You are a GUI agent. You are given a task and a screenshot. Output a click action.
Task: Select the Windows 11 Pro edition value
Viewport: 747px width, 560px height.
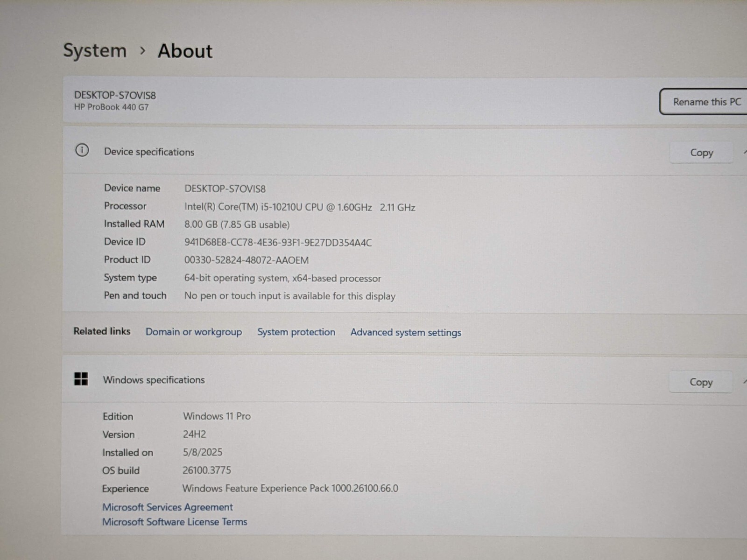tap(217, 416)
